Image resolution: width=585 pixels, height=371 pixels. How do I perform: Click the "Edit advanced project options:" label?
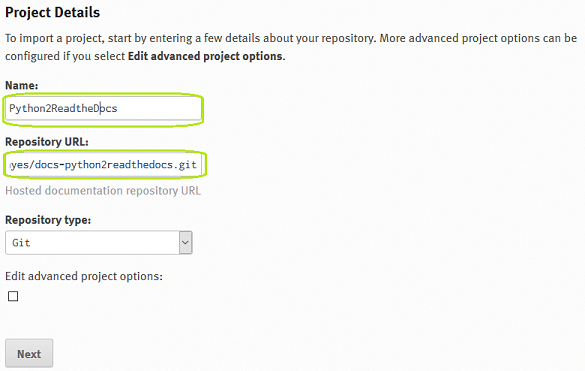84,277
